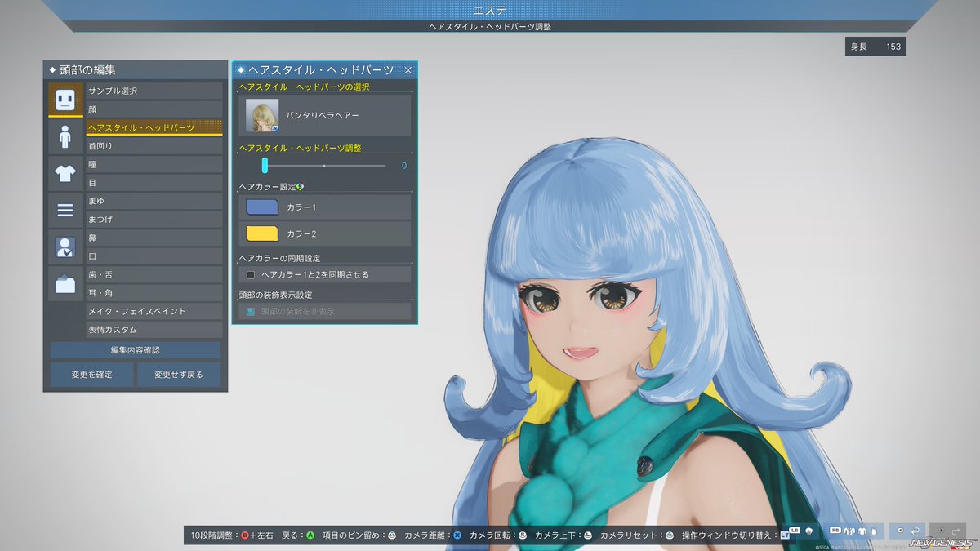Select まつげ menu item
Screen dimensions: 980x551
pos(154,219)
